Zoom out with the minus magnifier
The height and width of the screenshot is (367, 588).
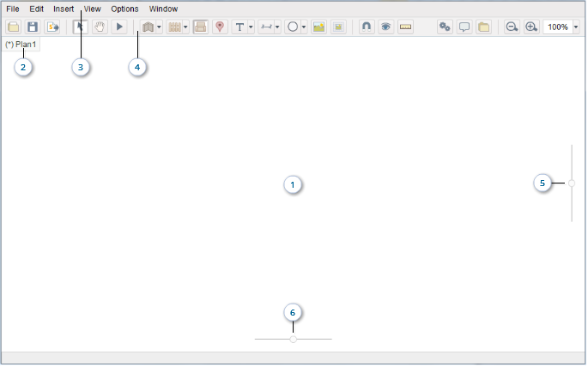tap(512, 27)
